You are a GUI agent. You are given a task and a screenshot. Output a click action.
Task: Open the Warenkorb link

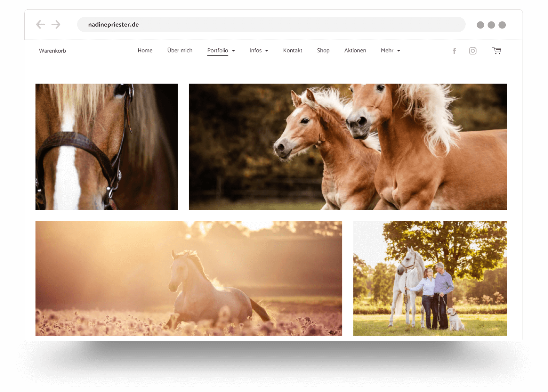(52, 51)
